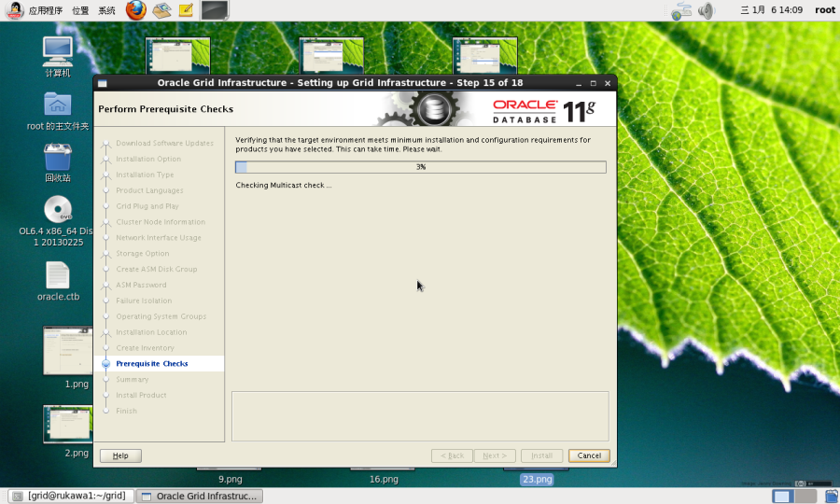The width and height of the screenshot is (840, 504).
Task: Select Operating System Groups step
Action: (x=161, y=316)
